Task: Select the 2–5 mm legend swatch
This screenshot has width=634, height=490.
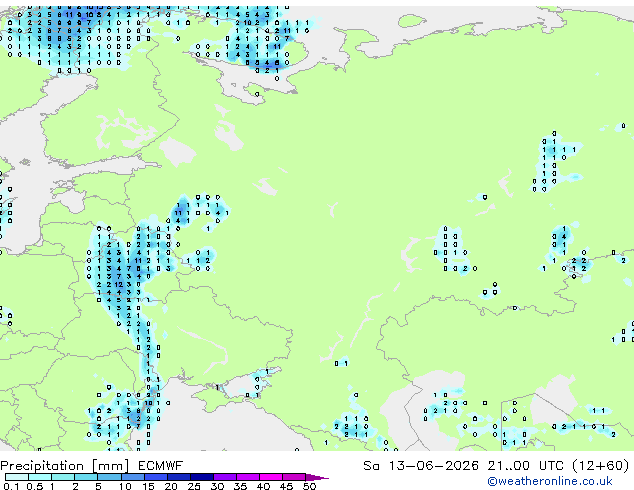Action: (x=86, y=477)
